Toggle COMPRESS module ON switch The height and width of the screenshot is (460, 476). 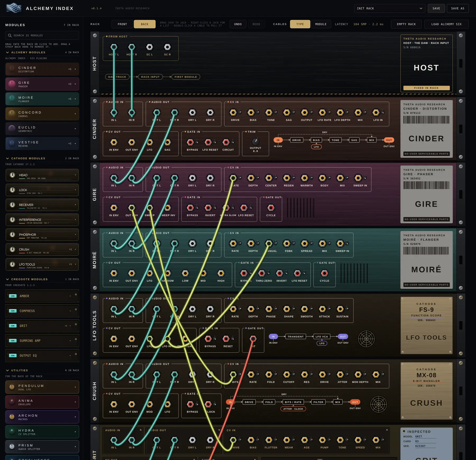tap(13, 311)
